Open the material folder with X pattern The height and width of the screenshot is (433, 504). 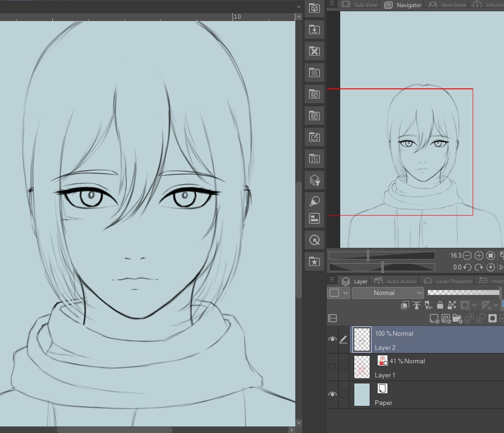click(314, 51)
